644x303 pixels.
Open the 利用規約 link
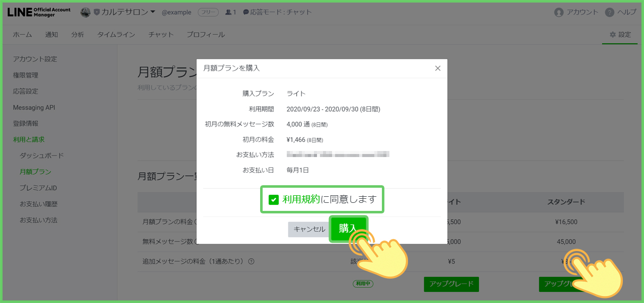[301, 199]
